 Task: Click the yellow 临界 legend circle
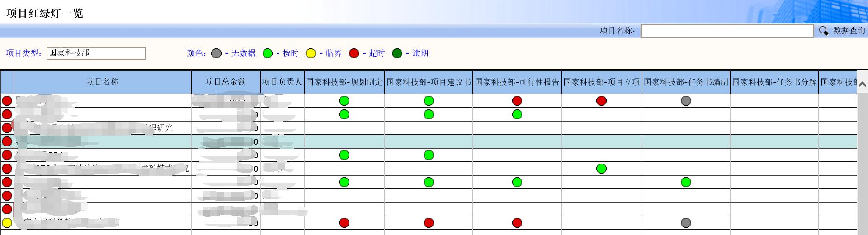click(x=311, y=53)
